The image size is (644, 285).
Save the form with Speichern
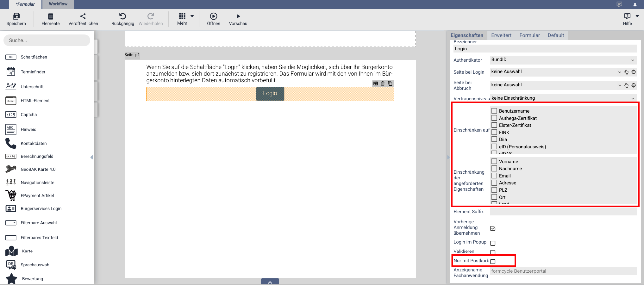click(16, 19)
